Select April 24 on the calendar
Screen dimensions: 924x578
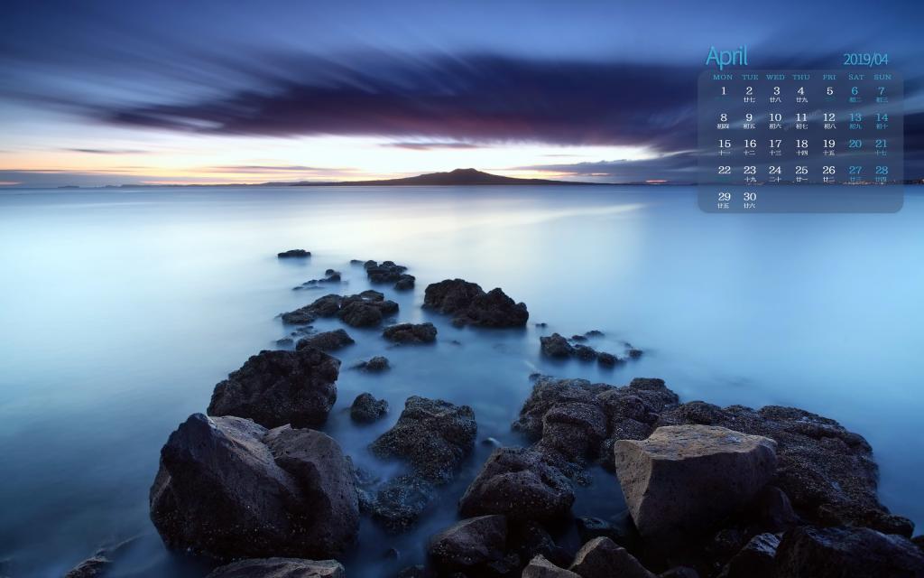point(775,172)
